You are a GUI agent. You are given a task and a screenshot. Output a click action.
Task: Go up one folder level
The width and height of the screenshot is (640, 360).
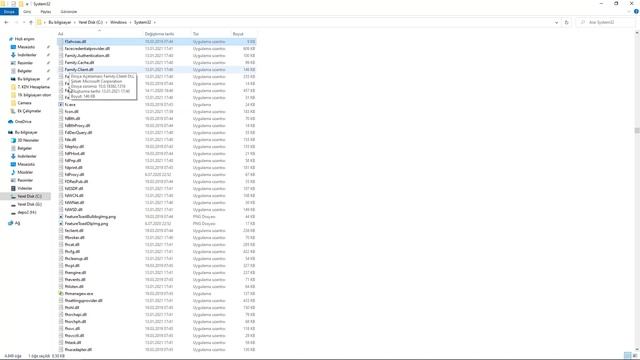click(x=31, y=22)
